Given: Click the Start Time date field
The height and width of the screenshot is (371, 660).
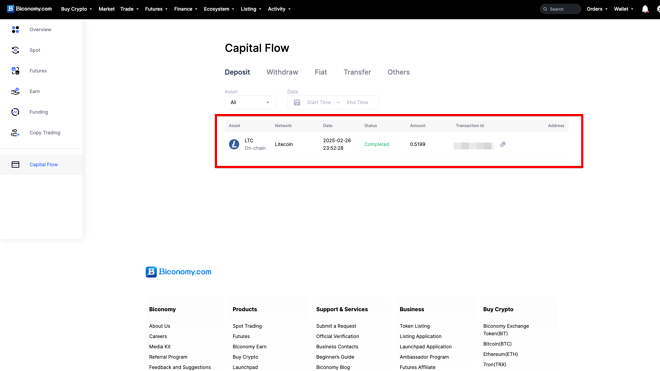Looking at the screenshot, I should (x=319, y=102).
